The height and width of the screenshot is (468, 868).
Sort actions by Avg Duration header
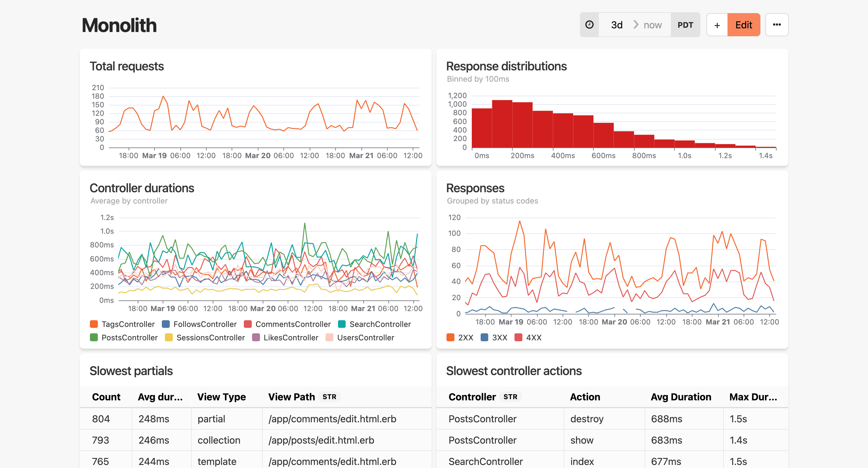click(681, 397)
